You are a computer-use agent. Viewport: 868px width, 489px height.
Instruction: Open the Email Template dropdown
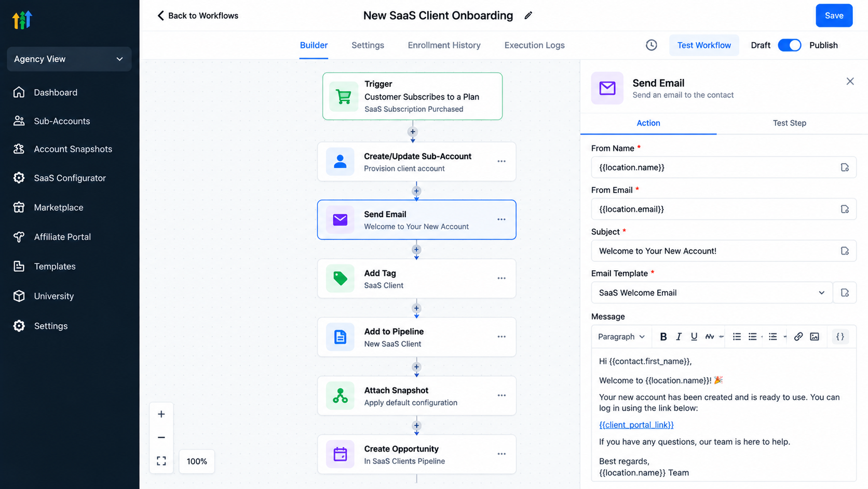(712, 293)
